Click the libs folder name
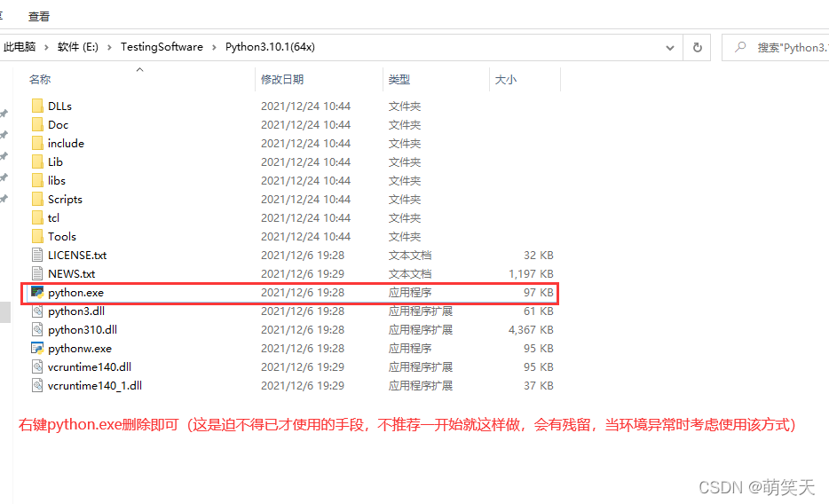Screen dimensions: 829x504 (x=57, y=181)
